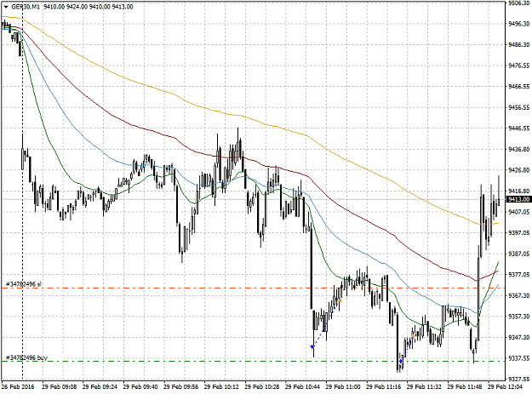
Task: Click the 29 Feb 09:40 time label
Action: click(x=140, y=386)
